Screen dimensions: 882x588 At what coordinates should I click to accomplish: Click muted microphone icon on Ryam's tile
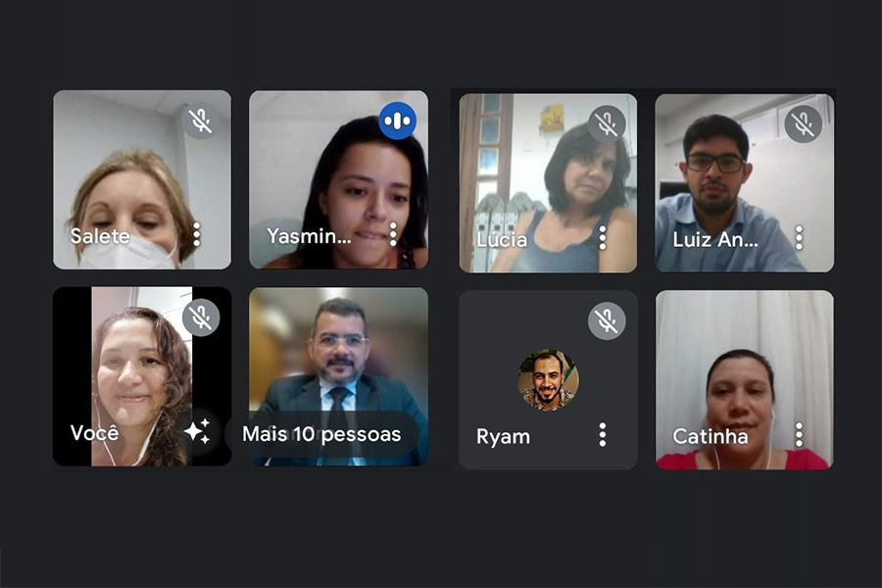[x=607, y=320]
